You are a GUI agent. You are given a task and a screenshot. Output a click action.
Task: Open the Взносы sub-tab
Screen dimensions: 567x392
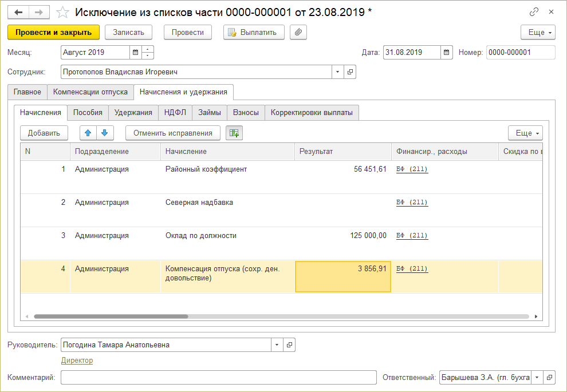[246, 112]
